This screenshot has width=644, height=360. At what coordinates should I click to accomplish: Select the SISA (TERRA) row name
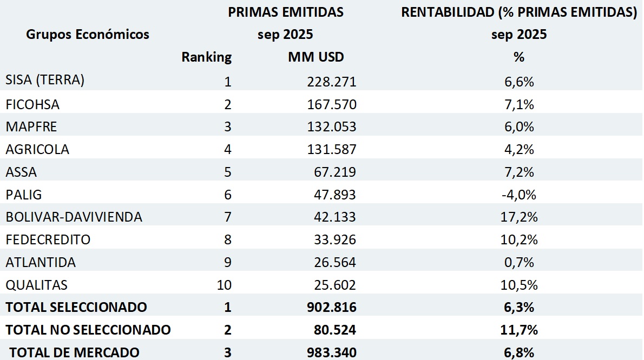pyautogui.click(x=45, y=81)
